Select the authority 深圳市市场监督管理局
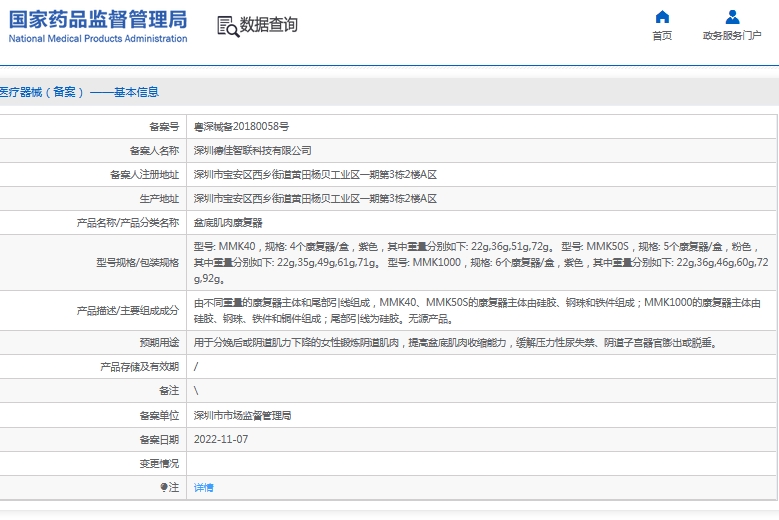The height and width of the screenshot is (520, 779). pos(242,415)
